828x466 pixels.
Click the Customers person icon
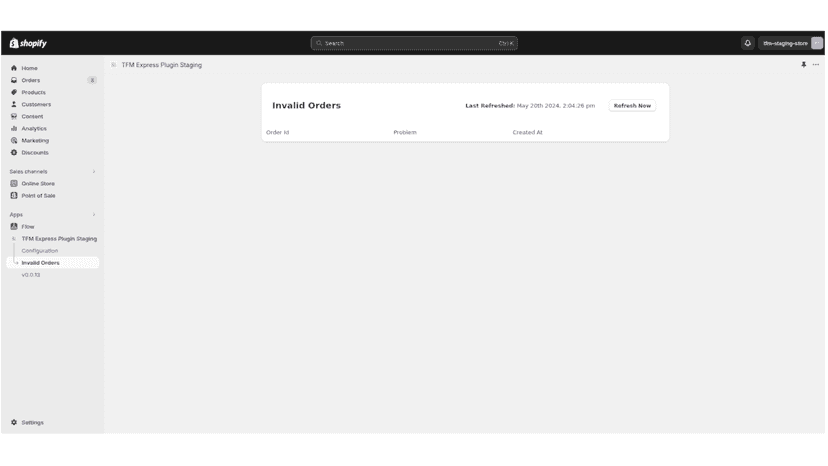pos(14,105)
